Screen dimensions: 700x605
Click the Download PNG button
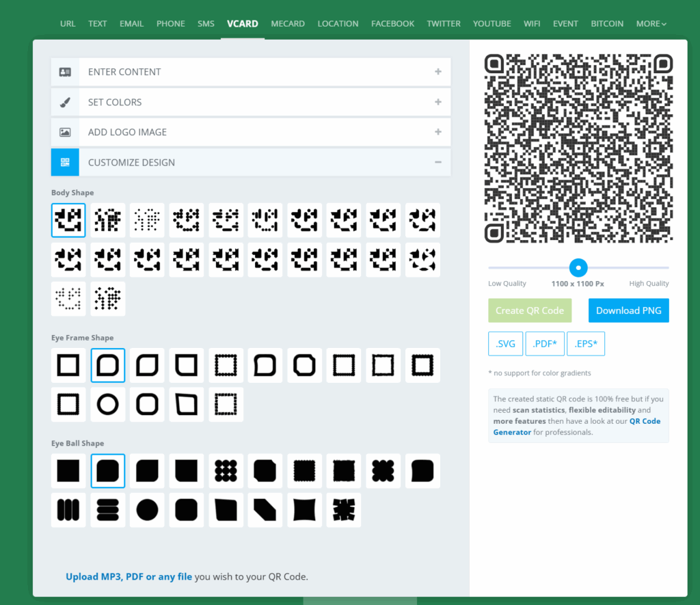tap(628, 310)
